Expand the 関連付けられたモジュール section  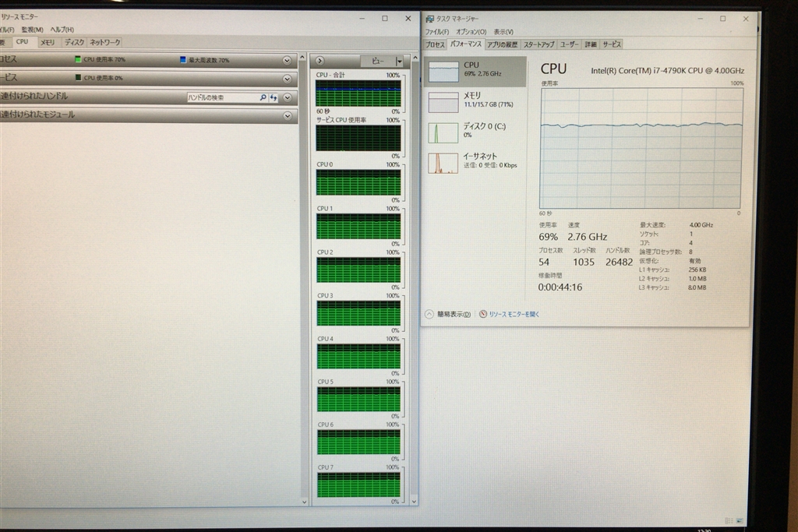[x=288, y=116]
